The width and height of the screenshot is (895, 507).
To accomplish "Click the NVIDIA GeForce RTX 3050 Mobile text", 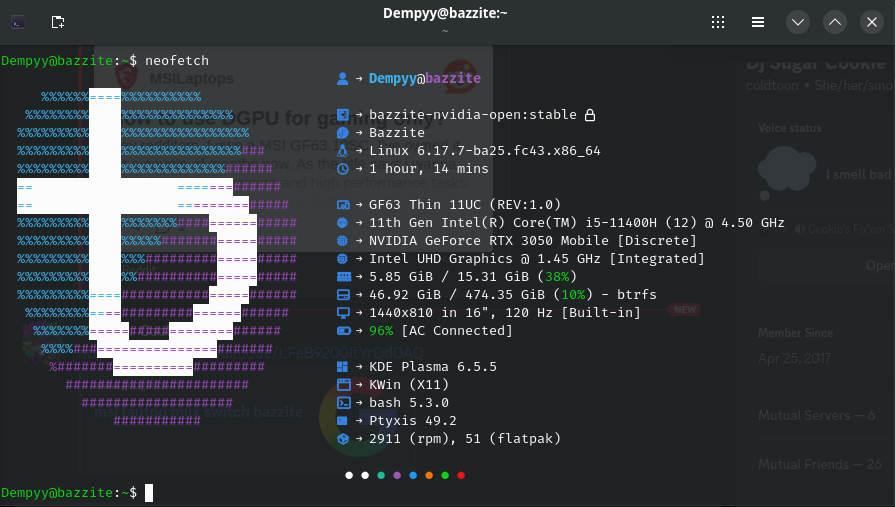I will pyautogui.click(x=489, y=240).
